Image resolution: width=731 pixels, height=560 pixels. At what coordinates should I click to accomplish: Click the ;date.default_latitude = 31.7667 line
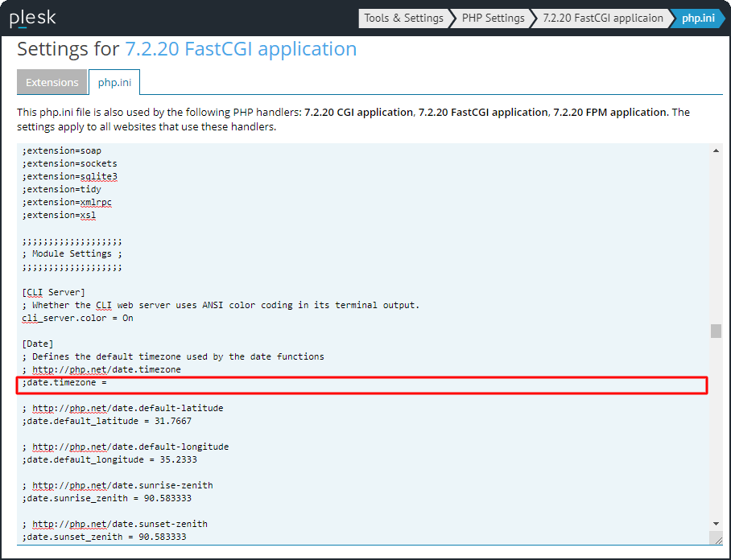[107, 421]
